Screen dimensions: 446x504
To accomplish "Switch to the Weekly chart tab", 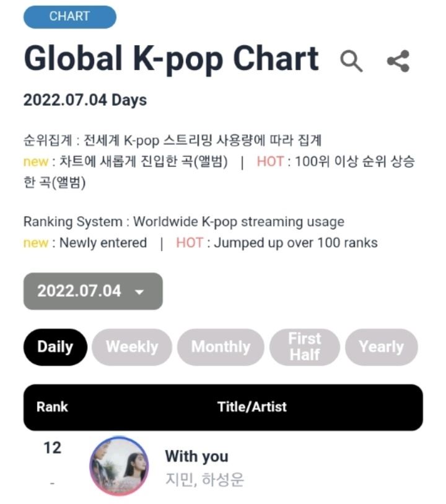I will (132, 347).
